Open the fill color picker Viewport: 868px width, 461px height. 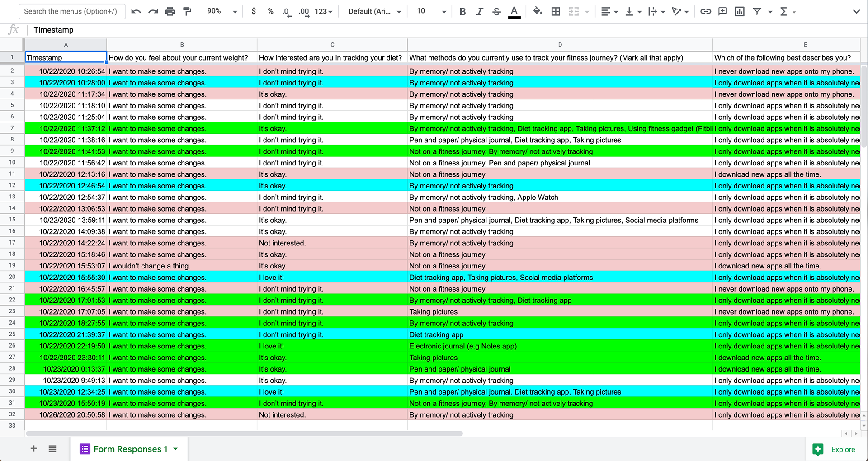pos(538,11)
